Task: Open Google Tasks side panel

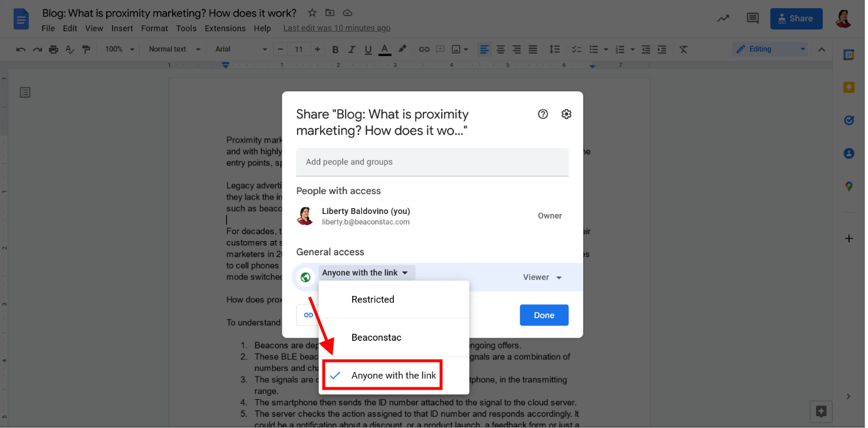Action: coord(849,120)
